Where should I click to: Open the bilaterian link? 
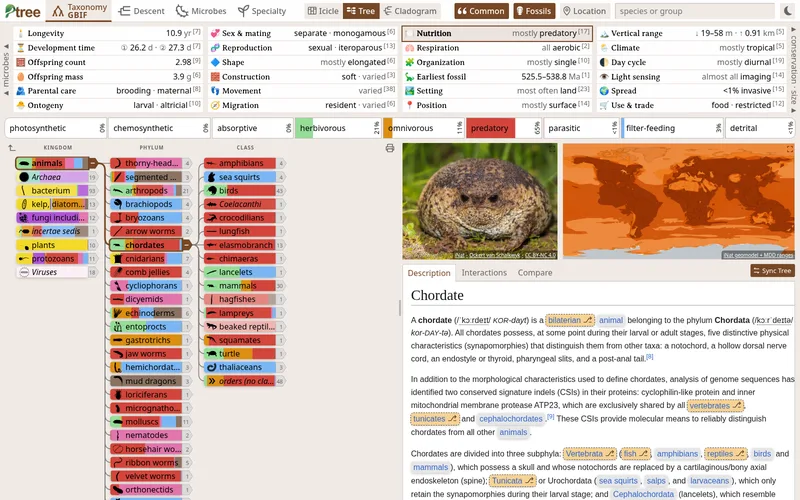(570, 320)
